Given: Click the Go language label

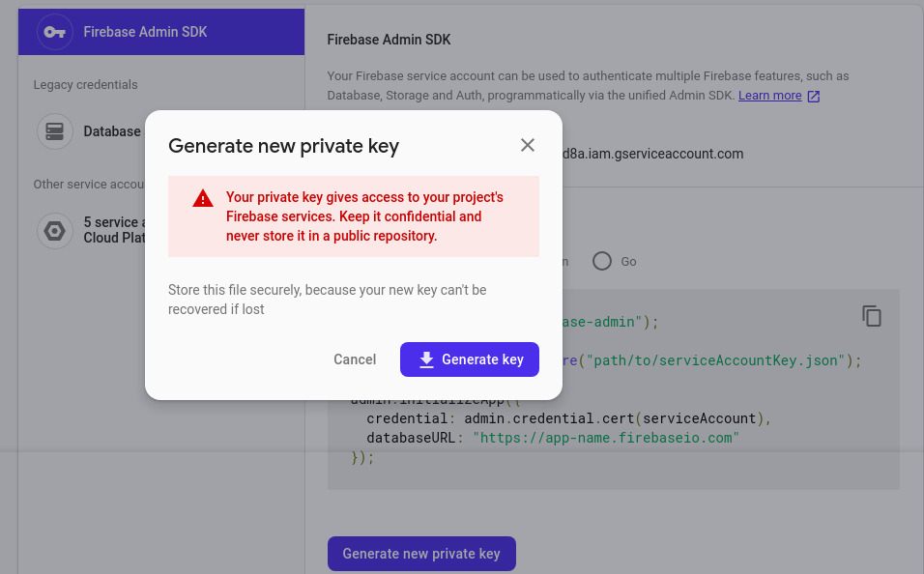Looking at the screenshot, I should pos(628,262).
